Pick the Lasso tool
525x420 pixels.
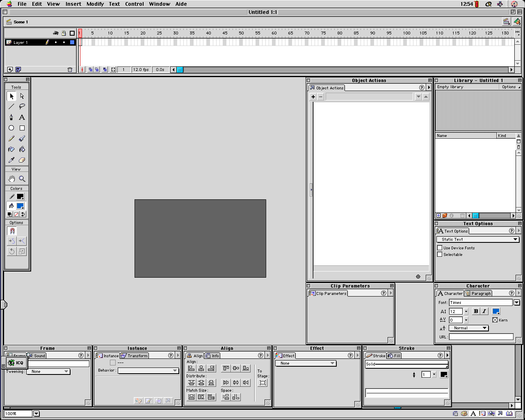tap(22, 107)
